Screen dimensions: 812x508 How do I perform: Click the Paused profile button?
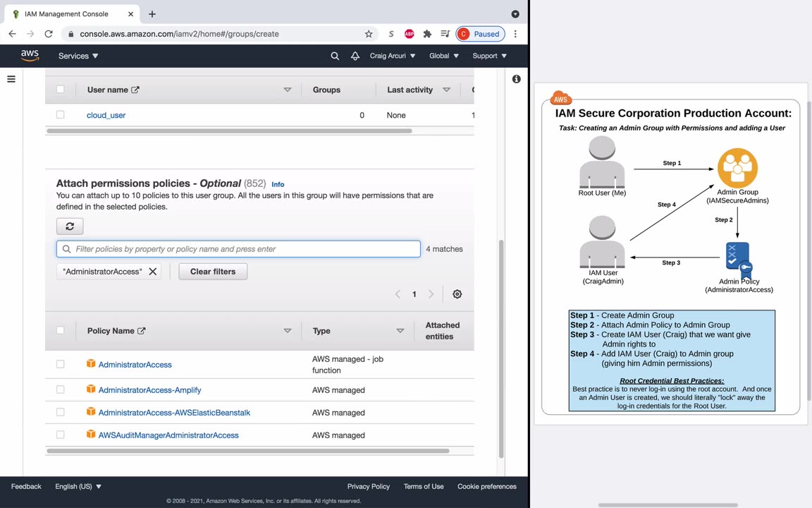click(481, 34)
